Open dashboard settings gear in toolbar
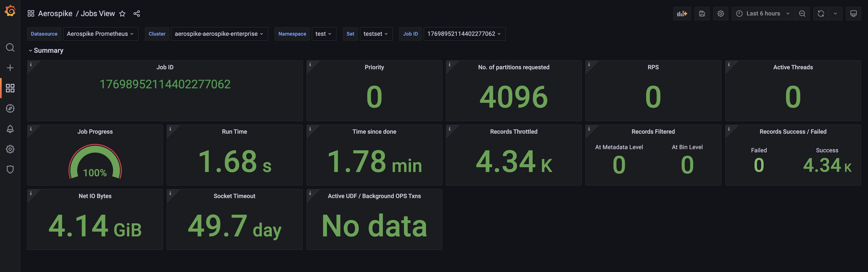 click(721, 14)
